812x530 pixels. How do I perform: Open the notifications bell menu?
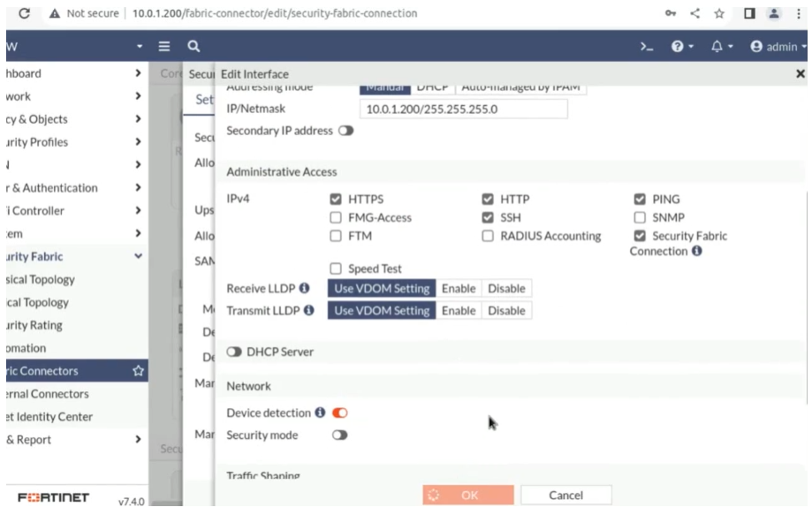point(721,47)
